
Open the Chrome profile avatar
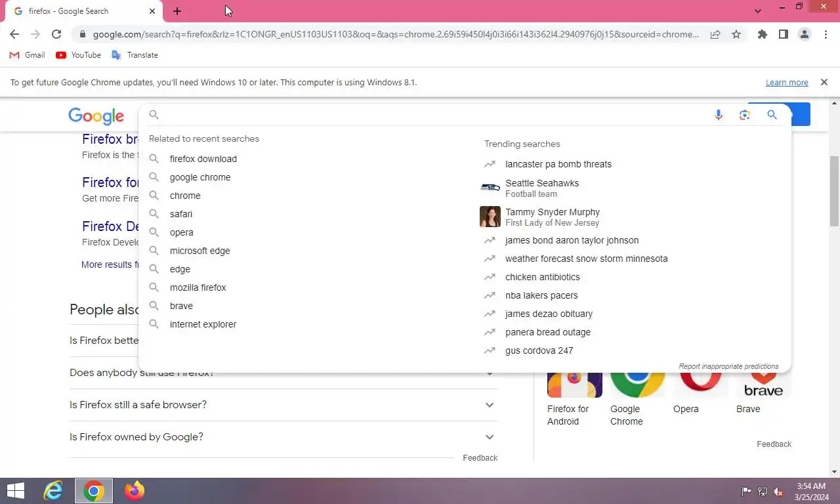tap(805, 34)
